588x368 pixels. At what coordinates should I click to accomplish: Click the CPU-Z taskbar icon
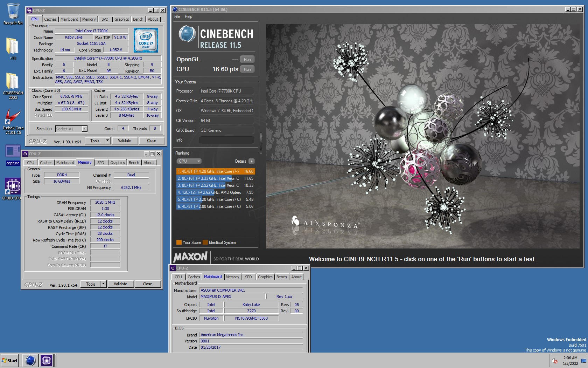[x=46, y=360]
